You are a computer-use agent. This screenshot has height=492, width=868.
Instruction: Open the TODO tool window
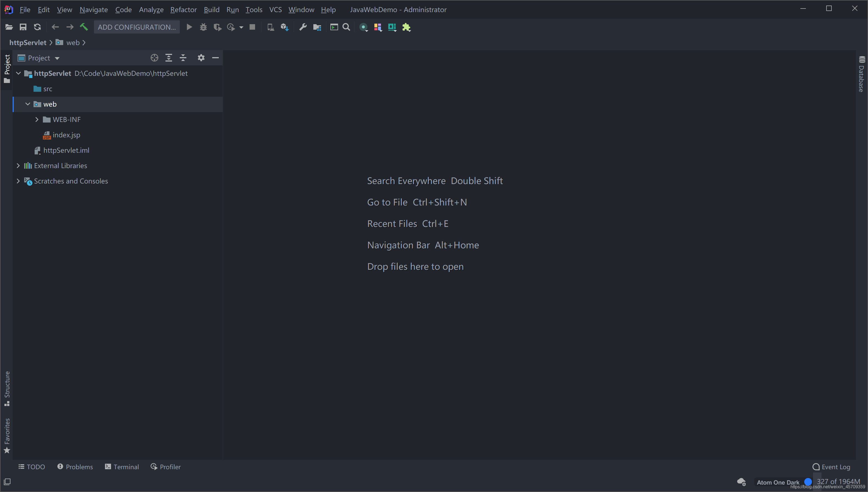[32, 467]
